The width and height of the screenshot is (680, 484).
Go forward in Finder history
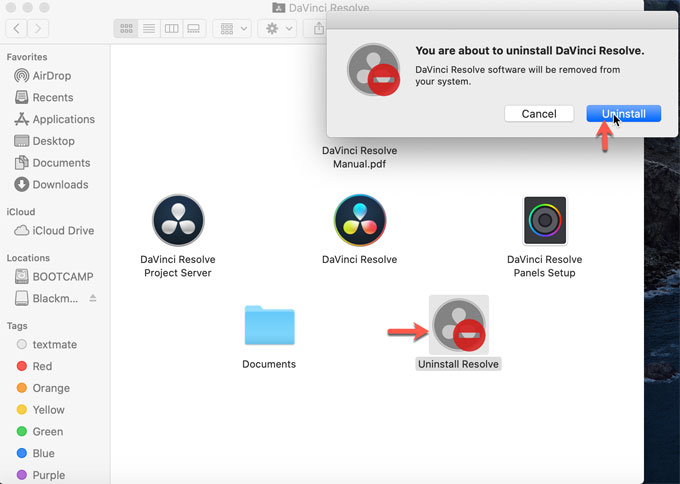pyautogui.click(x=38, y=29)
